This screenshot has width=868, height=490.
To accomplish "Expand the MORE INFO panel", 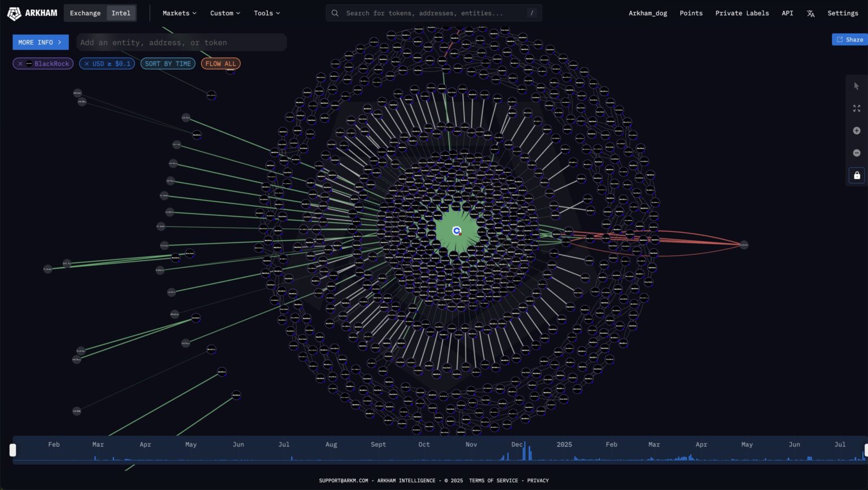I will point(41,42).
